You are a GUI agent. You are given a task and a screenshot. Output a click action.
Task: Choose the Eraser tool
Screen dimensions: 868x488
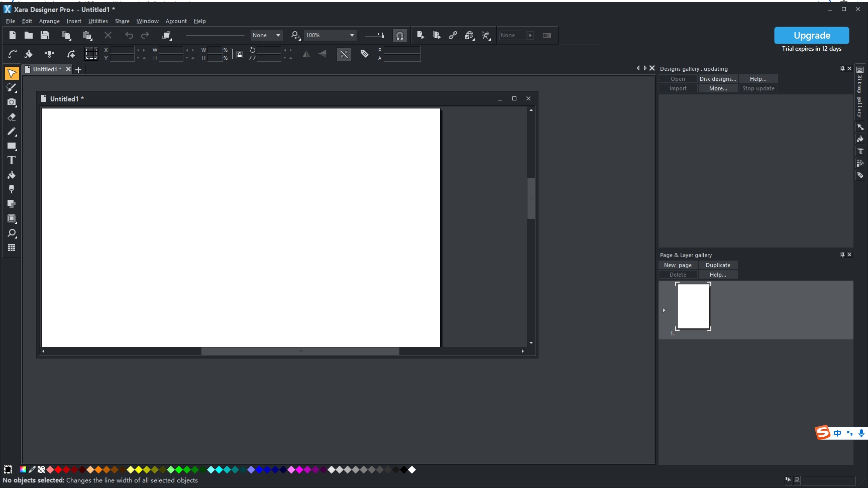(x=11, y=117)
